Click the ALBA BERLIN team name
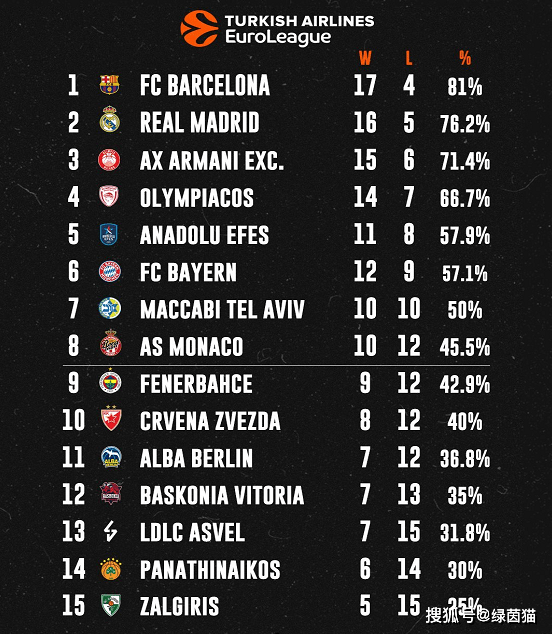The height and width of the screenshot is (634, 552). click(x=196, y=458)
